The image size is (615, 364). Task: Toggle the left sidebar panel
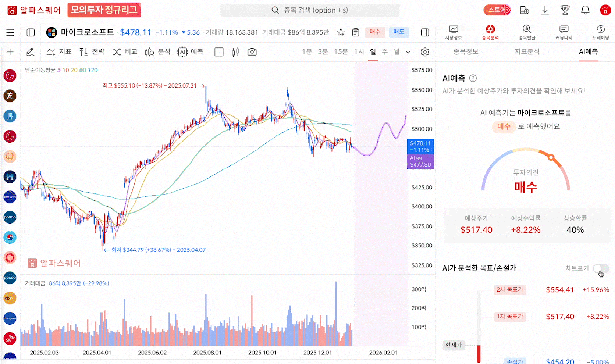pos(31,32)
